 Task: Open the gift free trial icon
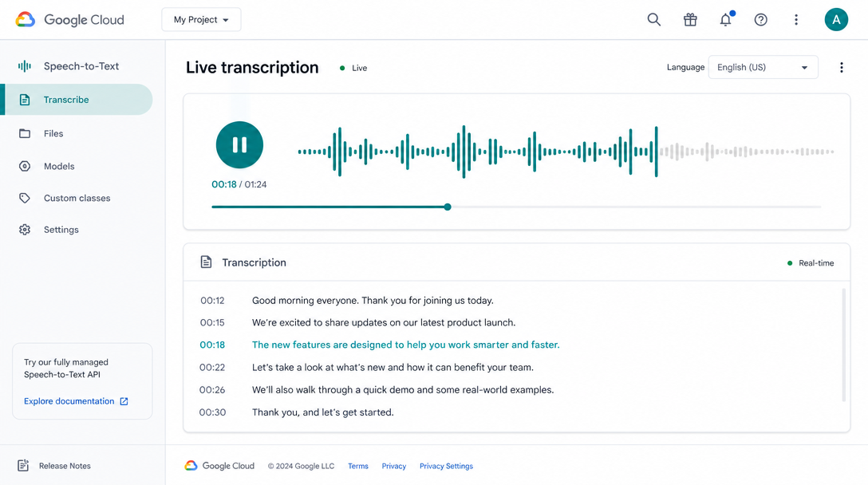[690, 20]
